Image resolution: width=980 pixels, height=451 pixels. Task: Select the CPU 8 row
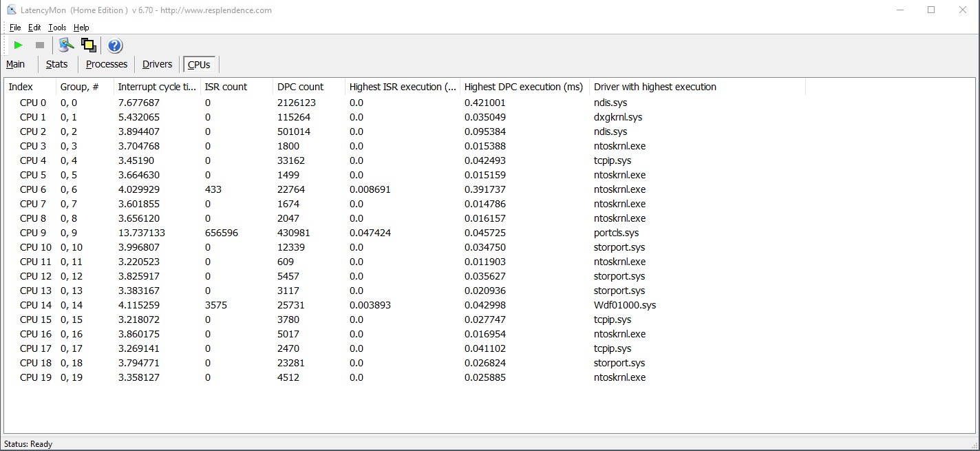point(405,218)
